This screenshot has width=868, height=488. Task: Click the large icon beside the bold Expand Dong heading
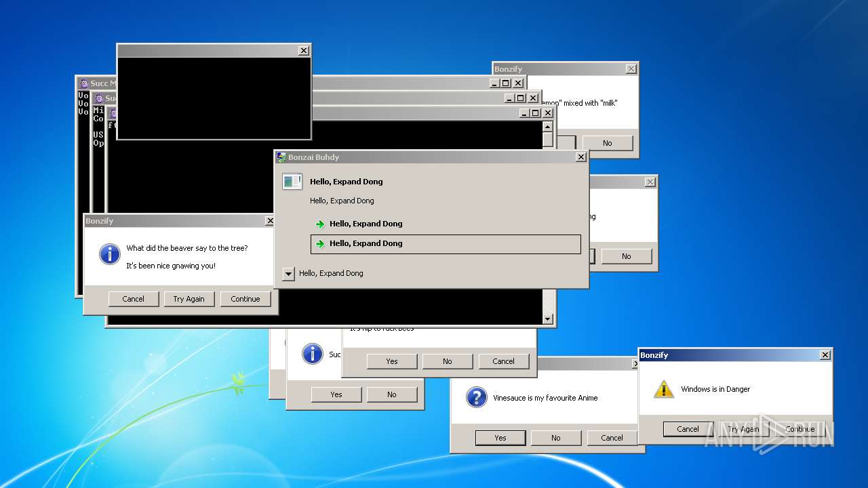(292, 181)
